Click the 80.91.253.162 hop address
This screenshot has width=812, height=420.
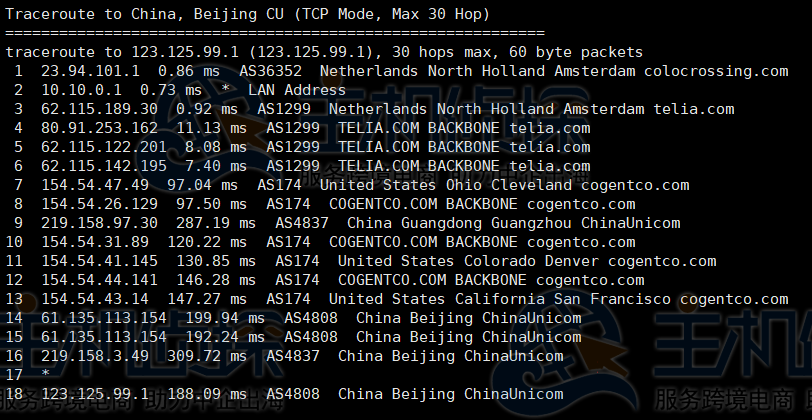pos(99,128)
